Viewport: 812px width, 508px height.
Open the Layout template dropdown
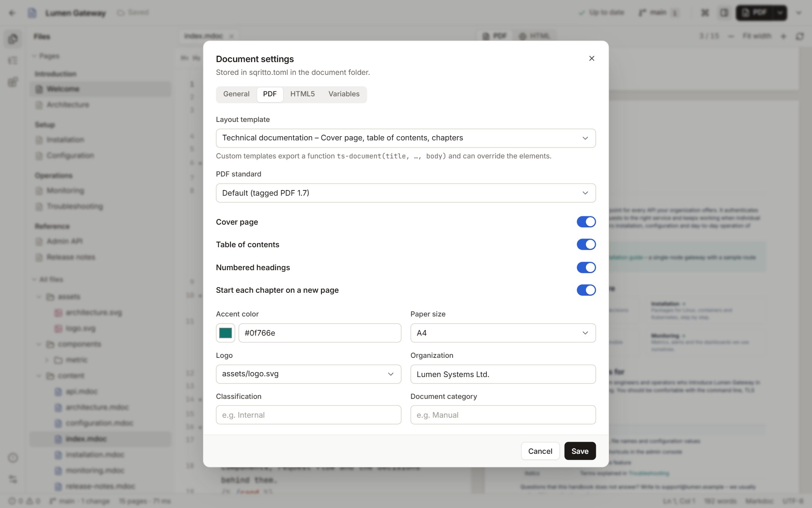coord(406,138)
